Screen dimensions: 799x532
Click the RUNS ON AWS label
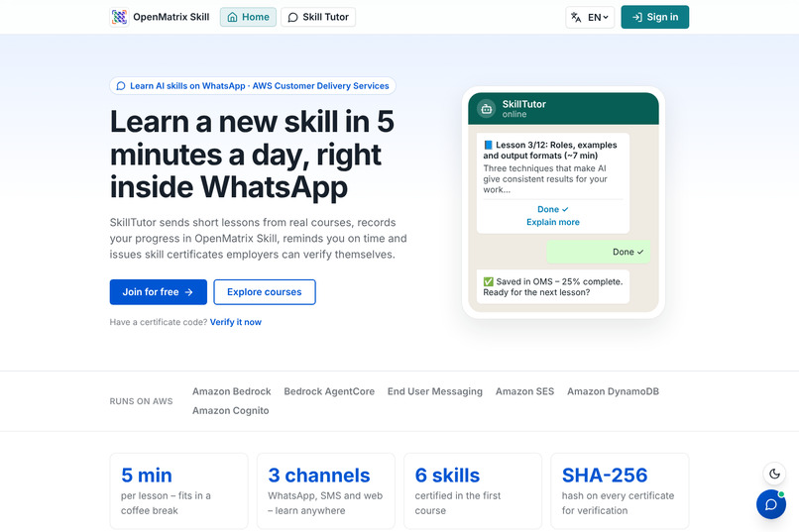point(141,401)
